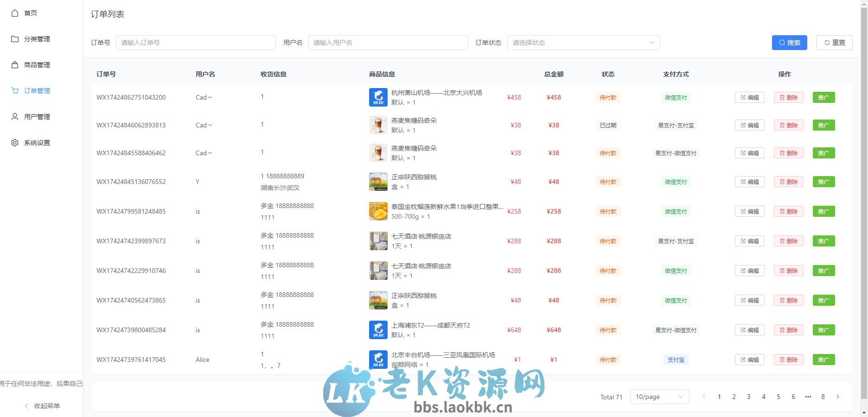Jump to page 8 in pagination
The height and width of the screenshot is (417, 868).
[823, 397]
